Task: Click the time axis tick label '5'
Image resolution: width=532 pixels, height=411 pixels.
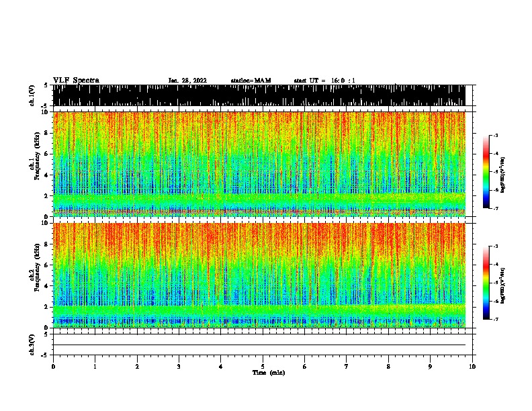Action: click(263, 367)
